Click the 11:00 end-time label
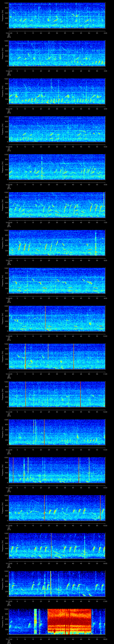The width and height of the screenshot is (114, 644). pos(105,374)
